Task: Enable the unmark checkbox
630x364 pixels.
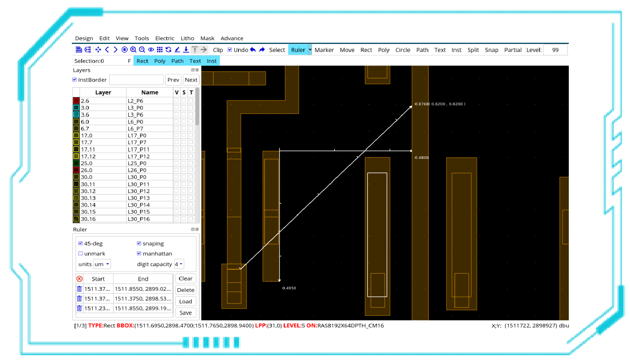Action: click(x=81, y=253)
